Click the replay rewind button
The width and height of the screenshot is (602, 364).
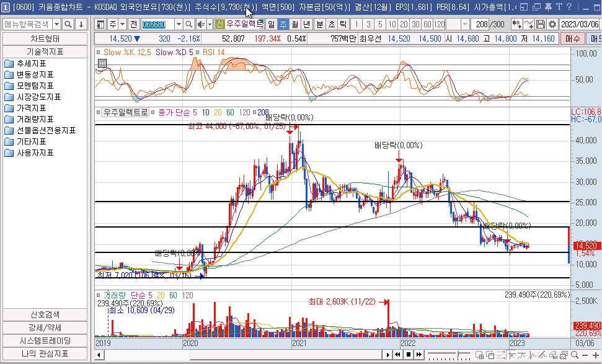coord(398,355)
